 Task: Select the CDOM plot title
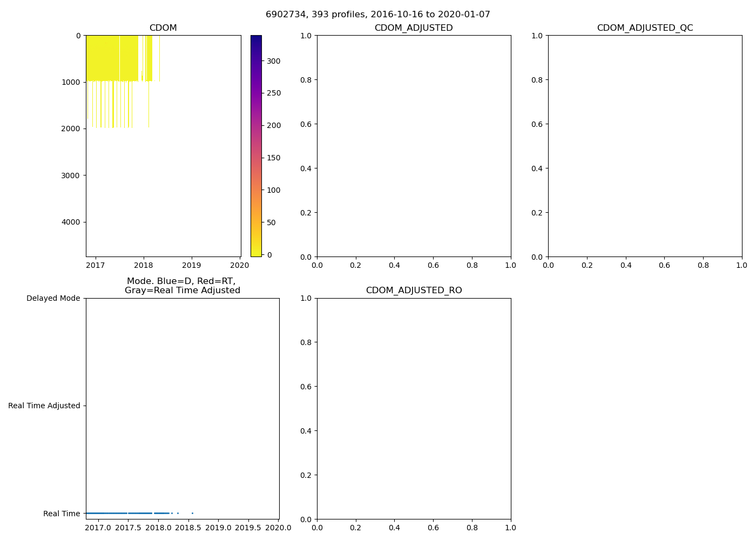[x=163, y=28]
